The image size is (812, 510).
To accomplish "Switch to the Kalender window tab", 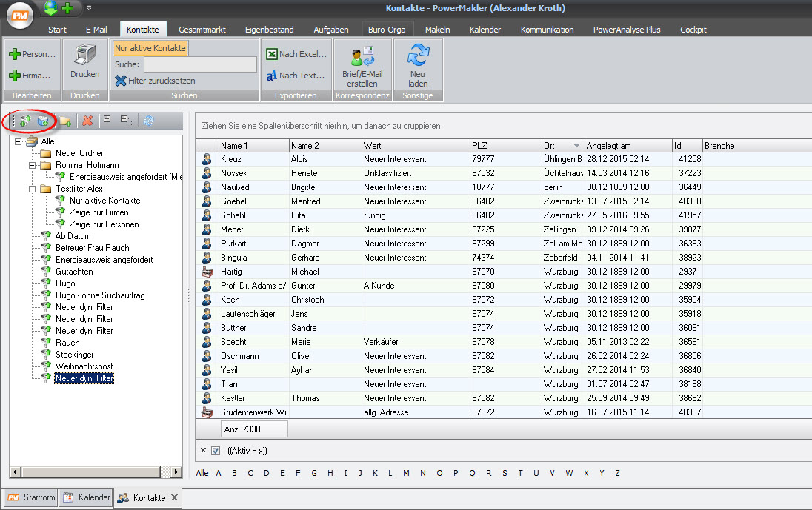I will tap(87, 497).
